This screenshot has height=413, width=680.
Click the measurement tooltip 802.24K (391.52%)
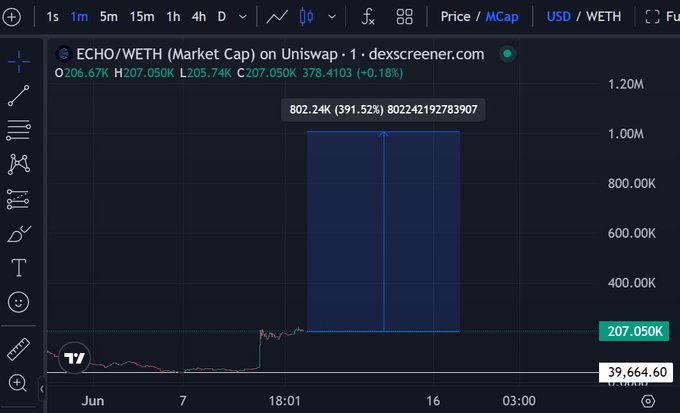(x=383, y=110)
